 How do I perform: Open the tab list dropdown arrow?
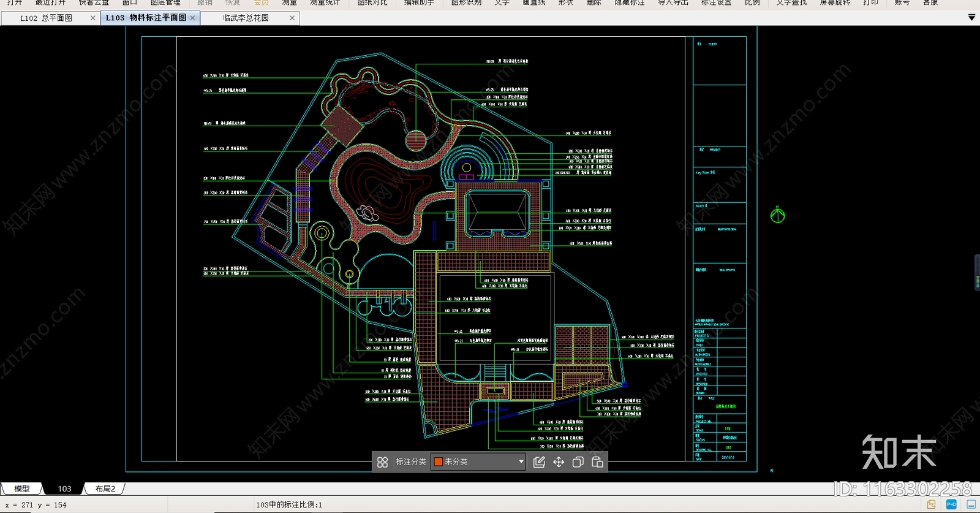point(971,18)
